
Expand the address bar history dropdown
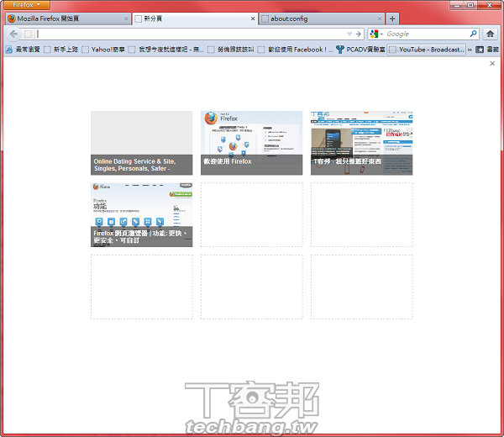click(349, 34)
